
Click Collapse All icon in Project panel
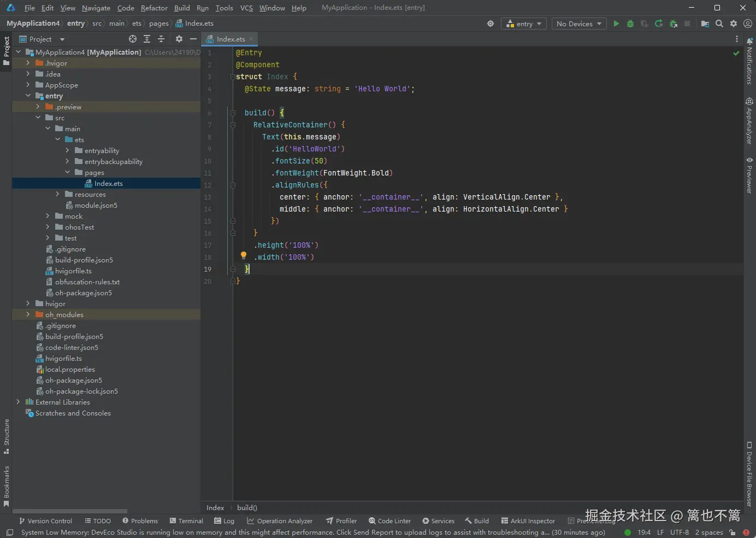point(161,39)
